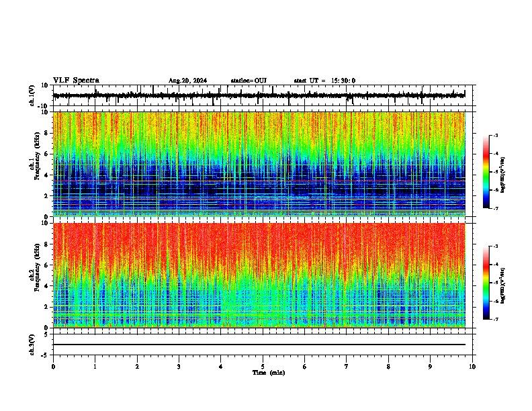Click the ch.2 colorbar log(PSD) label
Viewport: 532px width, 411px height.
tap(502, 285)
